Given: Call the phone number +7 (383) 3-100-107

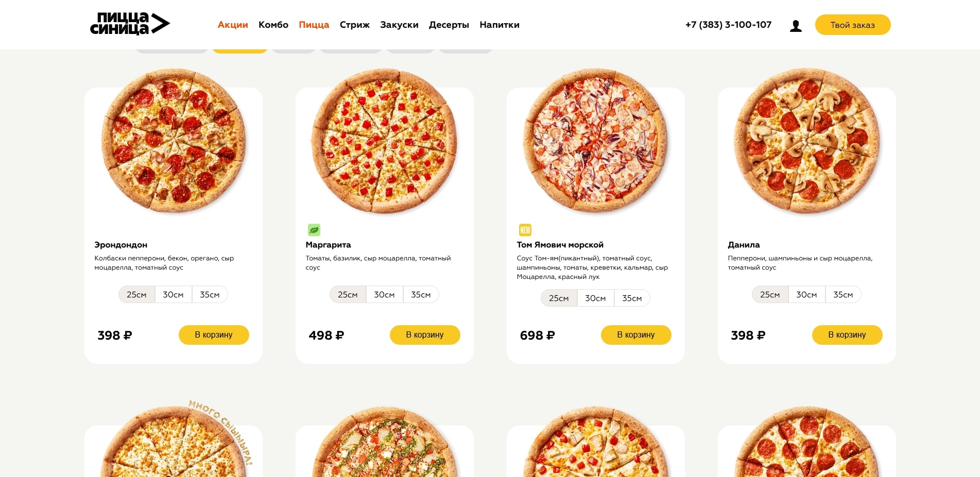Looking at the screenshot, I should [728, 25].
